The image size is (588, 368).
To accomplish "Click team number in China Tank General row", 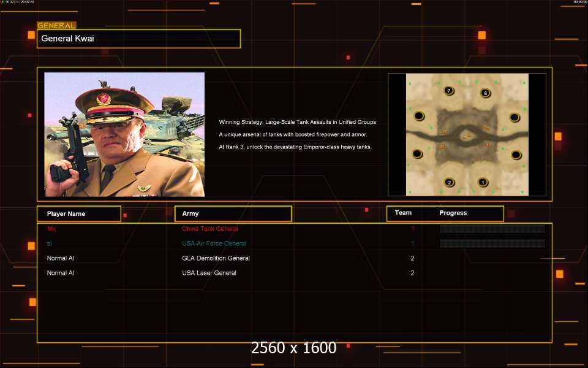I will coord(412,229).
